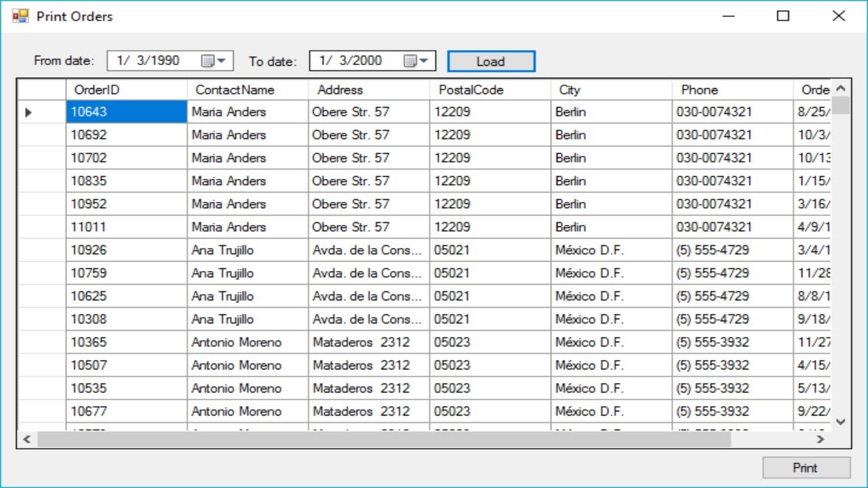
Task: Select the order ID cell 10507
Action: point(126,365)
